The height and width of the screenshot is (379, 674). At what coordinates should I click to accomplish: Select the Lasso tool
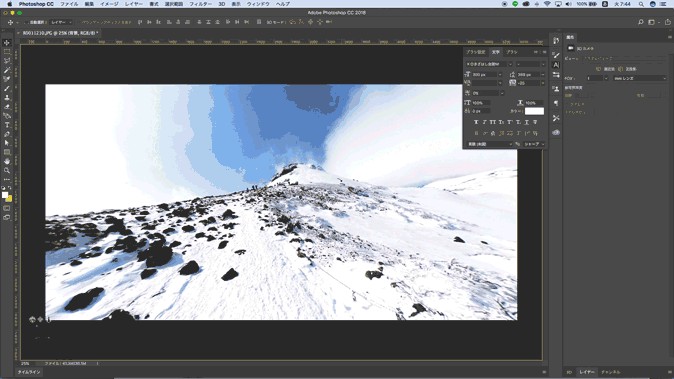point(6,61)
